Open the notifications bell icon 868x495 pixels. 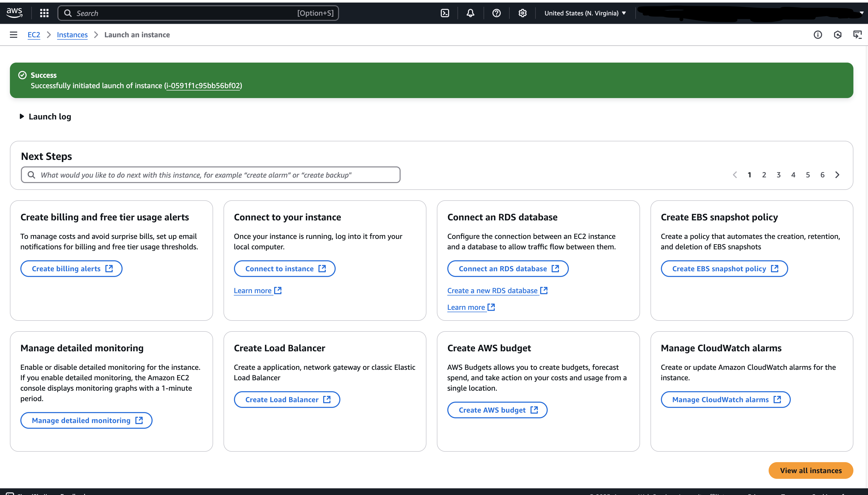470,13
